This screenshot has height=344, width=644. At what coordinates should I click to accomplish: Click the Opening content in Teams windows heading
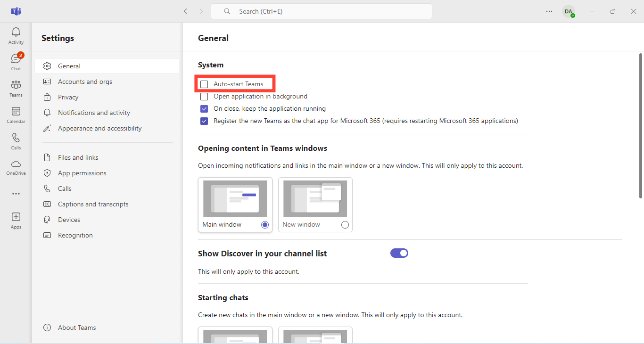point(263,148)
